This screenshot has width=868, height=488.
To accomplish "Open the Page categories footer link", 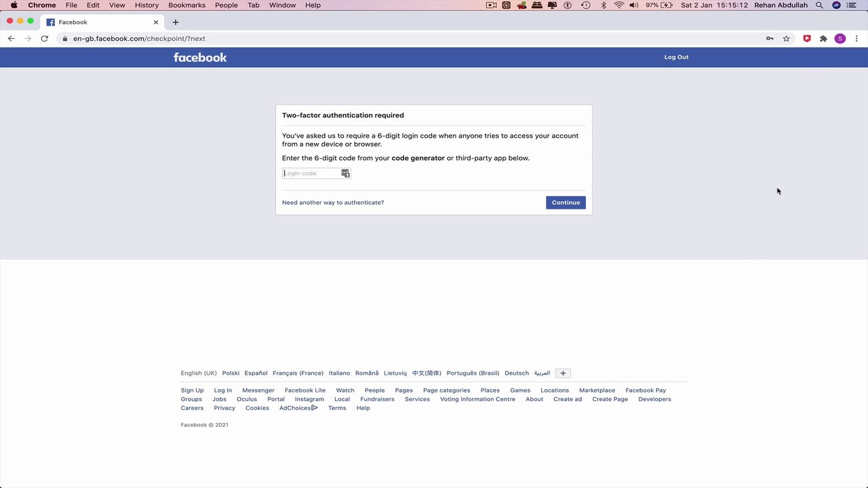I will [x=446, y=390].
